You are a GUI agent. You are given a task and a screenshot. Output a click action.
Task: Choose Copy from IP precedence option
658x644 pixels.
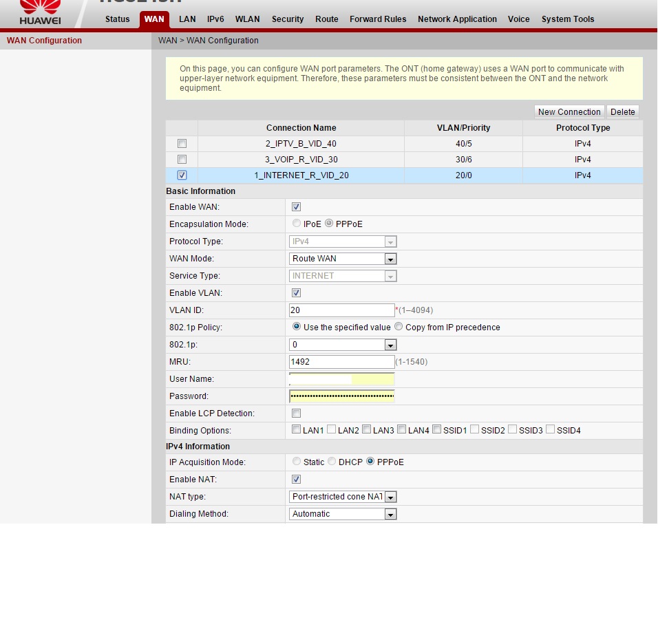coord(399,327)
